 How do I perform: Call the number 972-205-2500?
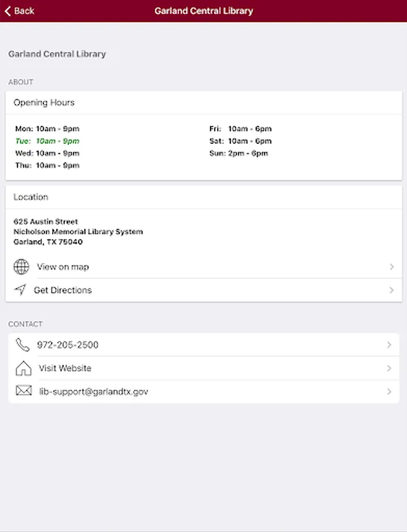click(67, 345)
